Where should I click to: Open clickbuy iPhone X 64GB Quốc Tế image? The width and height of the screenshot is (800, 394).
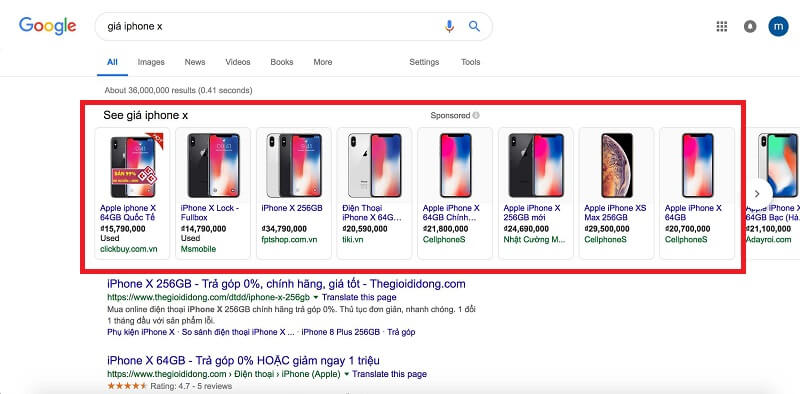(133, 166)
